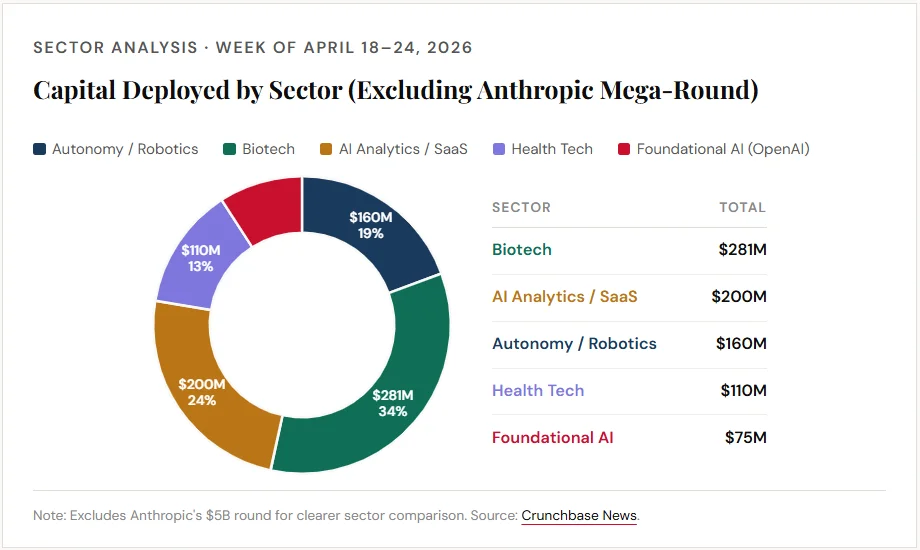Select the $110M purple donut segment
Screen dimensions: 920x550
coord(200,255)
